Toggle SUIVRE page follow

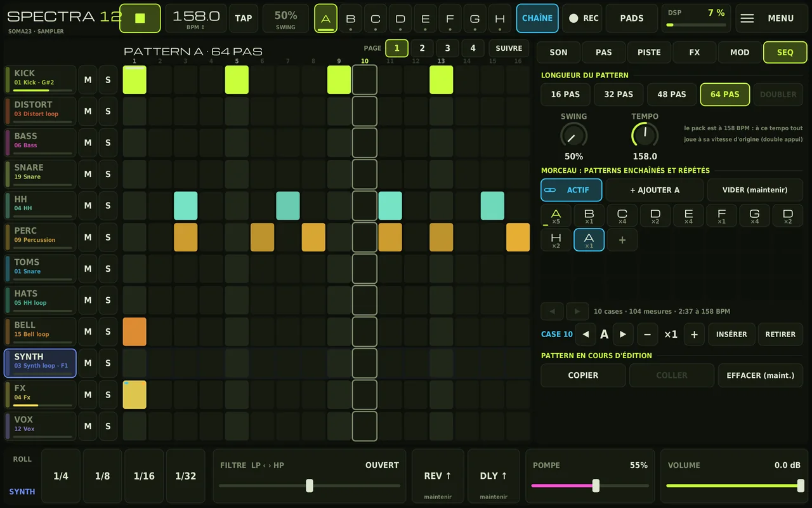tap(509, 48)
